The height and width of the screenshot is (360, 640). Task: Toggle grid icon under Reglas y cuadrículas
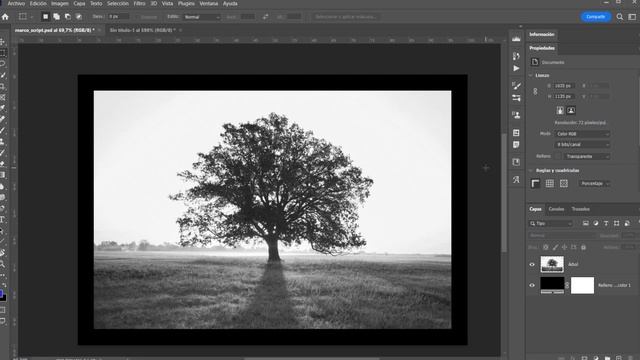point(550,184)
